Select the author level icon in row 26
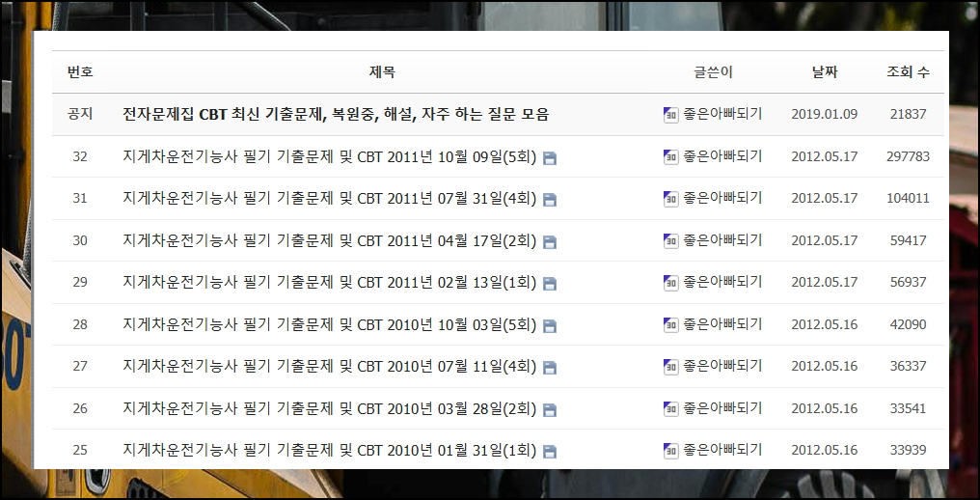The width and height of the screenshot is (980, 500). point(670,408)
